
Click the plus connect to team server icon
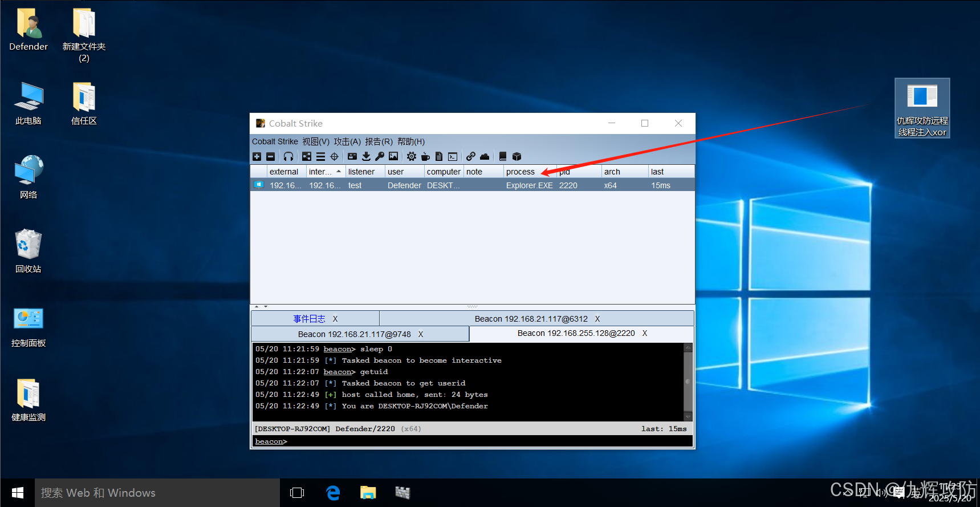point(257,156)
